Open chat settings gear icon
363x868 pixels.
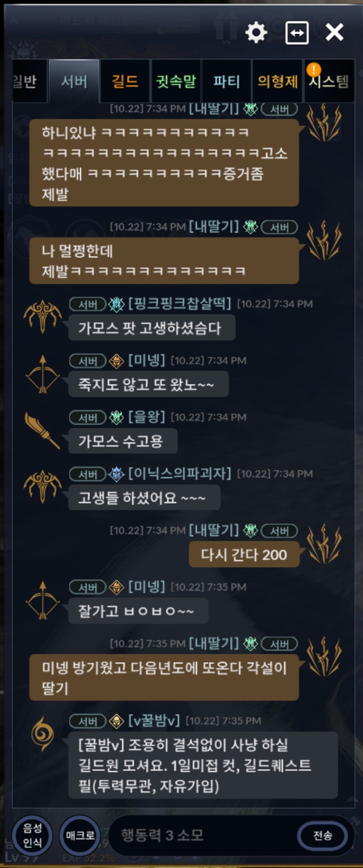(x=256, y=33)
